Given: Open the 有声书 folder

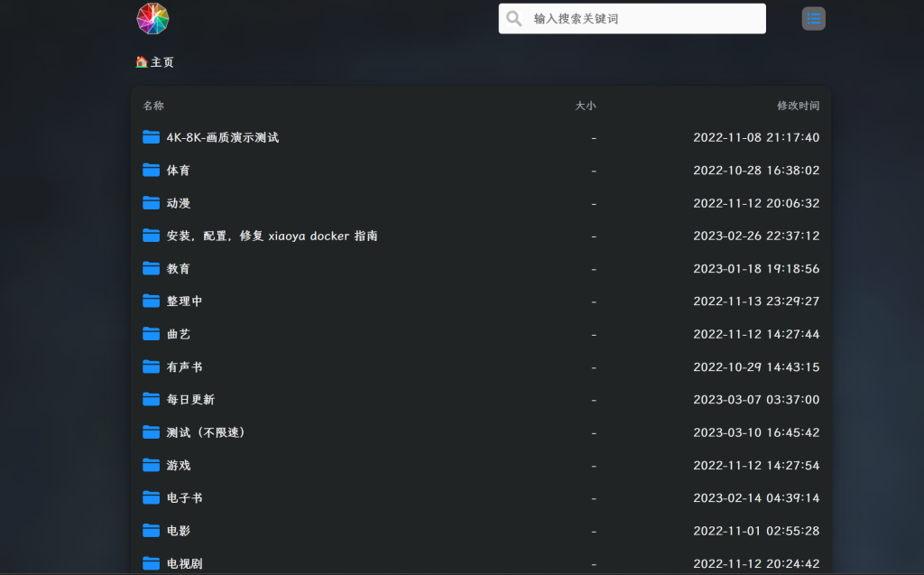Looking at the screenshot, I should tap(187, 366).
